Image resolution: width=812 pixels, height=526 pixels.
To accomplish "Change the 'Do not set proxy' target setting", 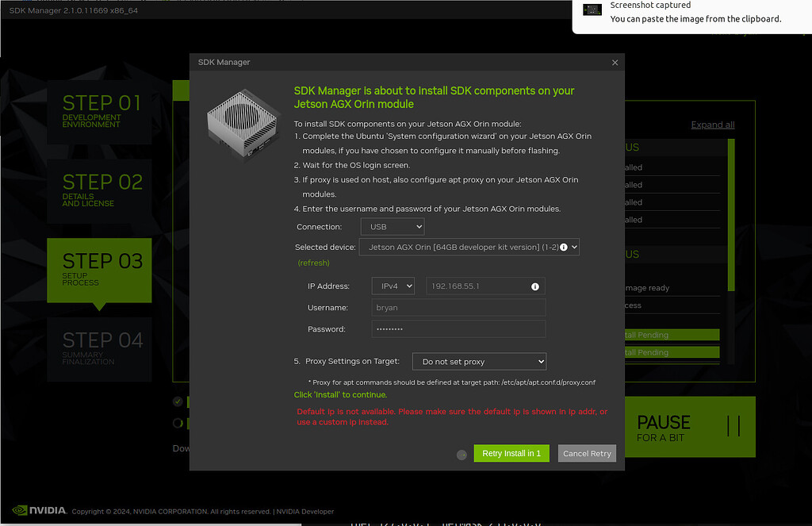I will [479, 361].
